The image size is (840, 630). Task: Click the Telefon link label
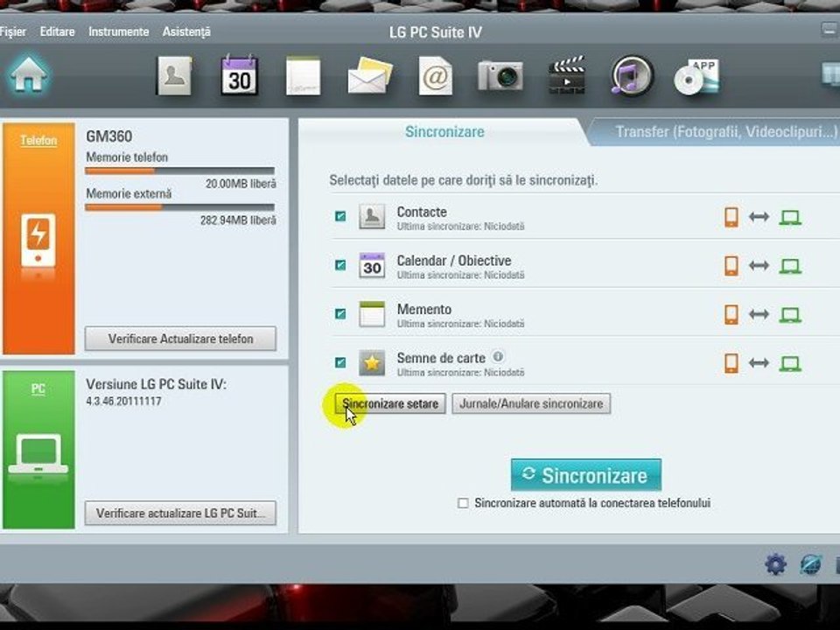38,140
